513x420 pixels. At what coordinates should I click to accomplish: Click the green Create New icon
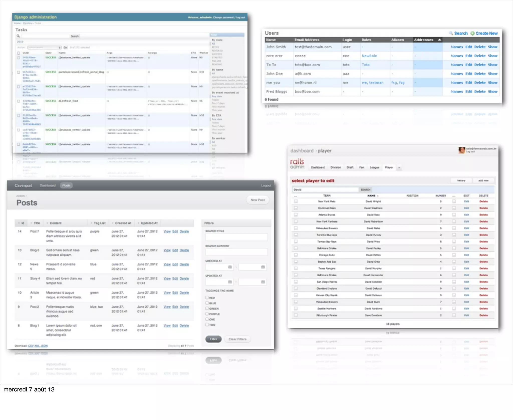click(472, 33)
